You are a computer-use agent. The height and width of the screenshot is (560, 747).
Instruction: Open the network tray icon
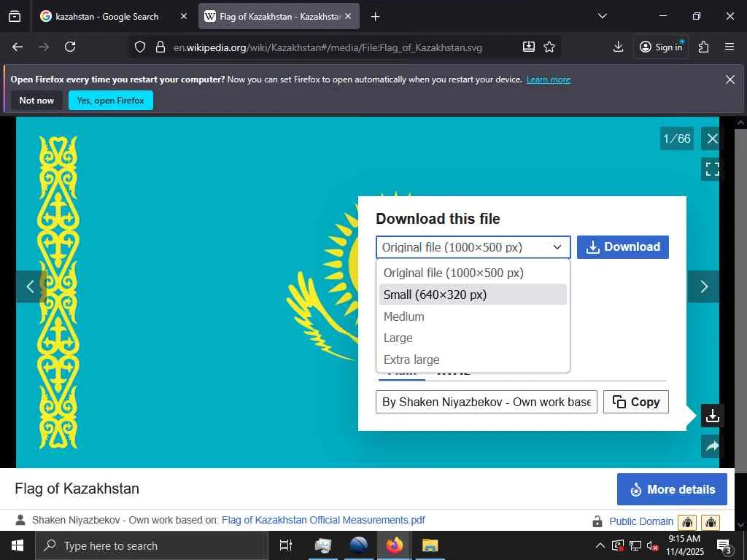coord(635,545)
